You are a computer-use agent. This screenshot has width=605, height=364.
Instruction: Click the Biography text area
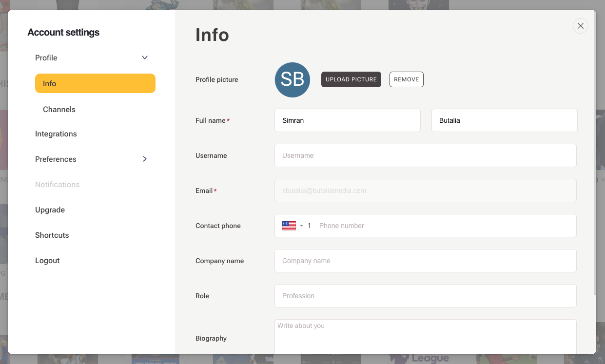point(425,337)
